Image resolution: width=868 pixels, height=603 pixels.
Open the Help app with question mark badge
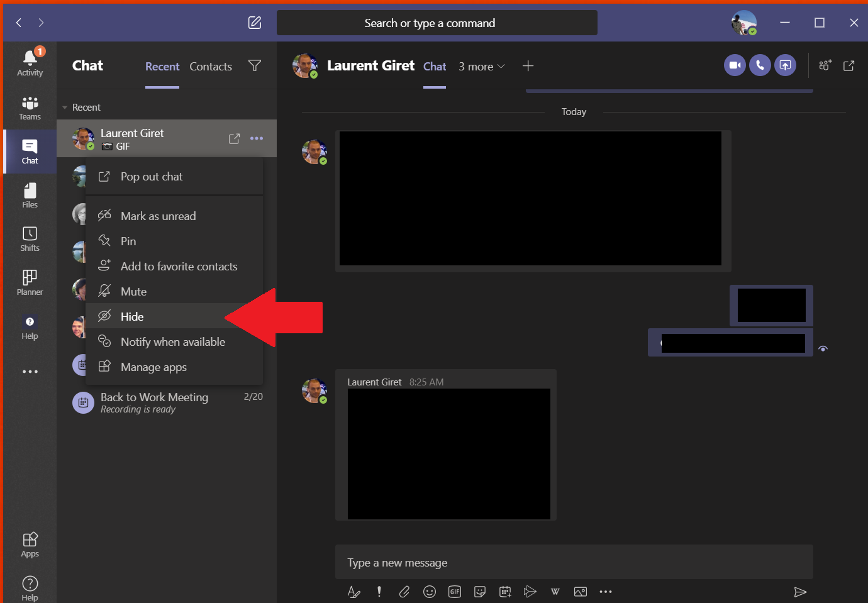pos(30,327)
